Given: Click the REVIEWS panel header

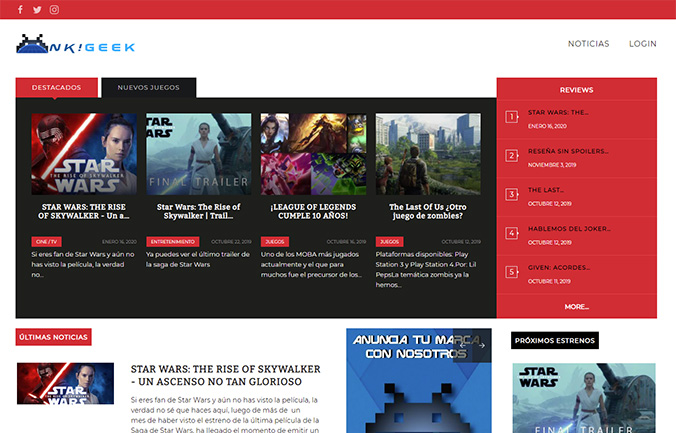Looking at the screenshot, I should click(x=576, y=90).
